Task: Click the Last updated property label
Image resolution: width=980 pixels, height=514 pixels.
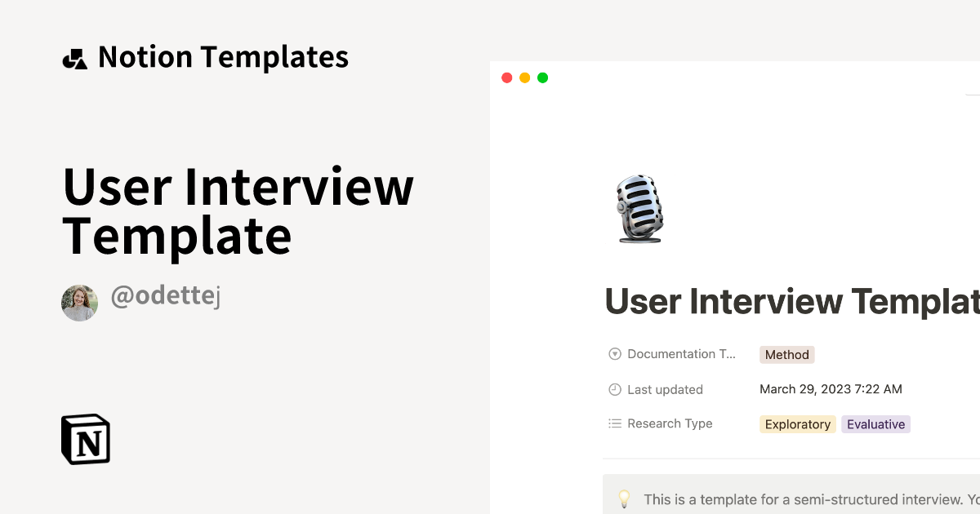Action: point(665,390)
